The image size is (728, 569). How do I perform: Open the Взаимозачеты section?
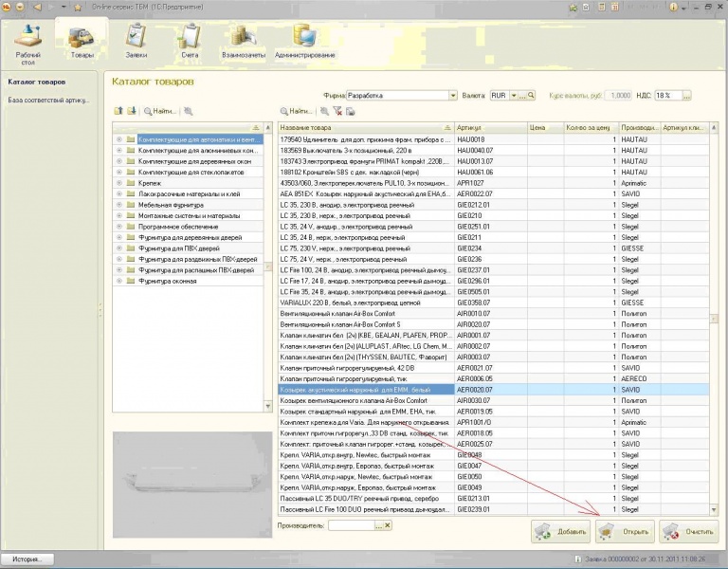(x=244, y=42)
